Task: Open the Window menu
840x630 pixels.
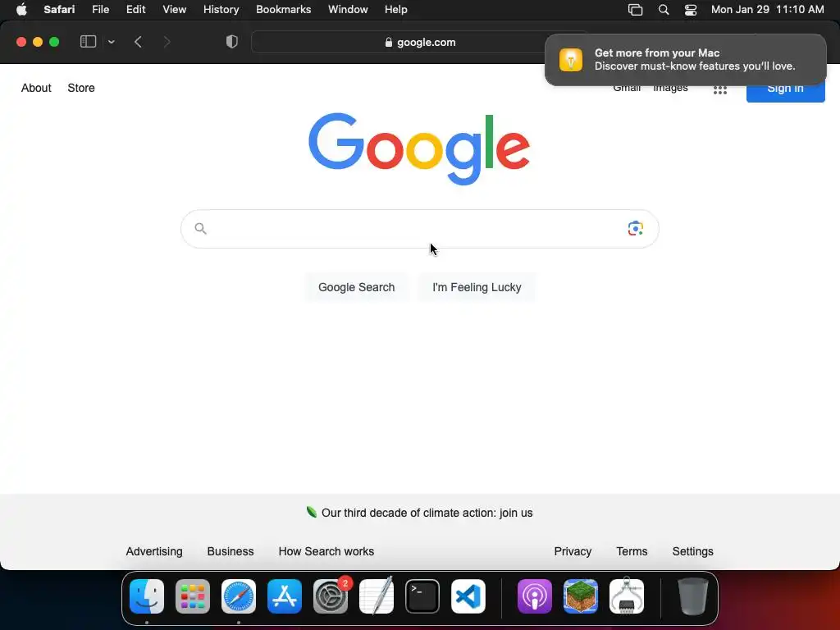Action: pyautogui.click(x=348, y=10)
